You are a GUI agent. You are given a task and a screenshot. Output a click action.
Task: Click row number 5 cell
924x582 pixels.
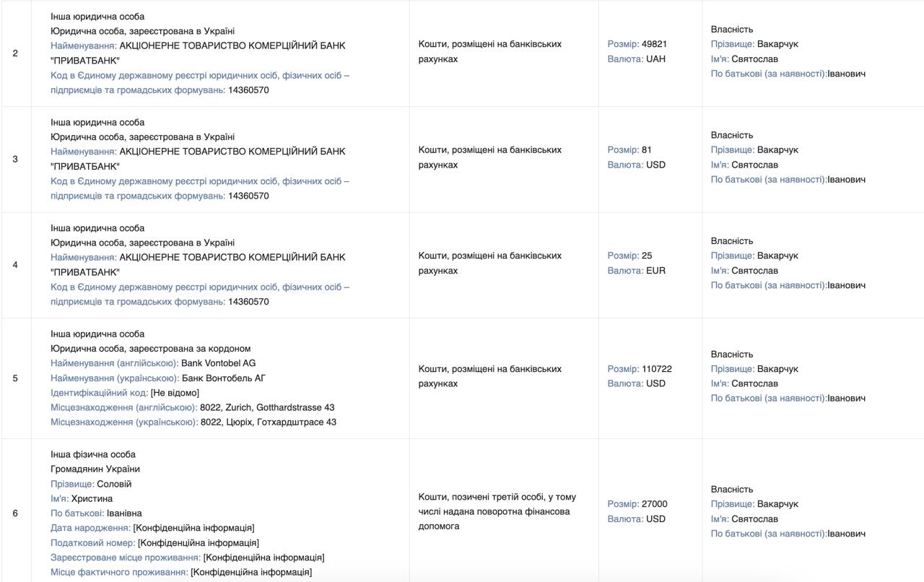pyautogui.click(x=15, y=378)
